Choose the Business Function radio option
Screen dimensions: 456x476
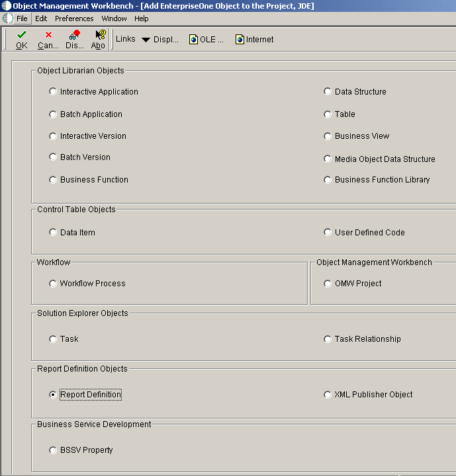pos(53,180)
